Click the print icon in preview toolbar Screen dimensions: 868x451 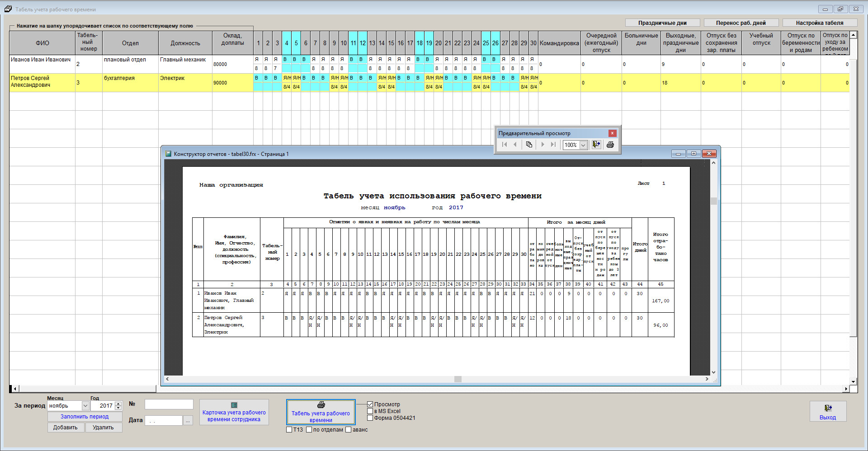[610, 145]
